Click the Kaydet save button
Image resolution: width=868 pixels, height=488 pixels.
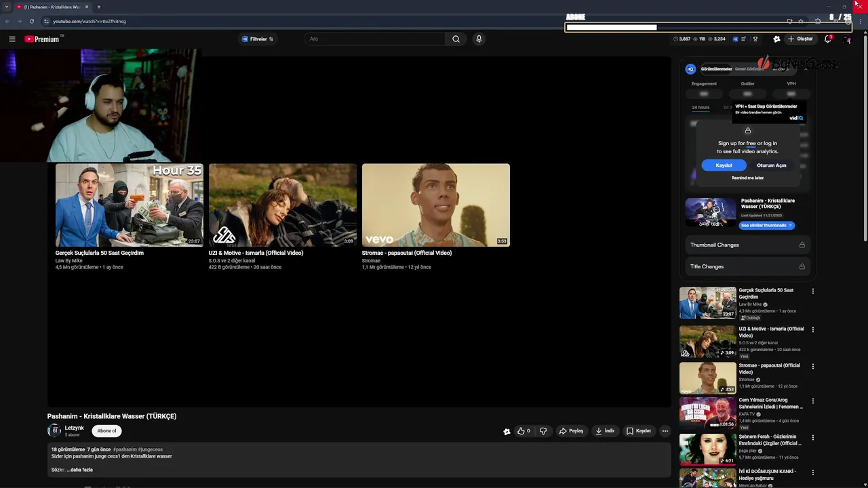tap(639, 431)
